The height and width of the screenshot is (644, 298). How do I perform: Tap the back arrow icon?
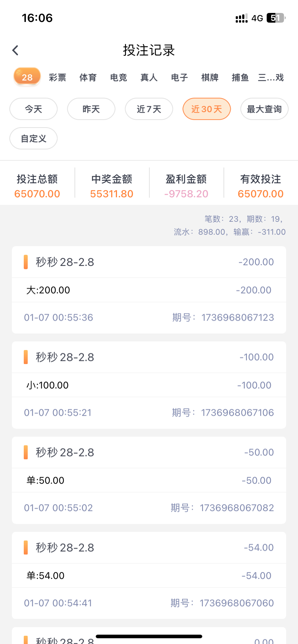pyautogui.click(x=15, y=50)
